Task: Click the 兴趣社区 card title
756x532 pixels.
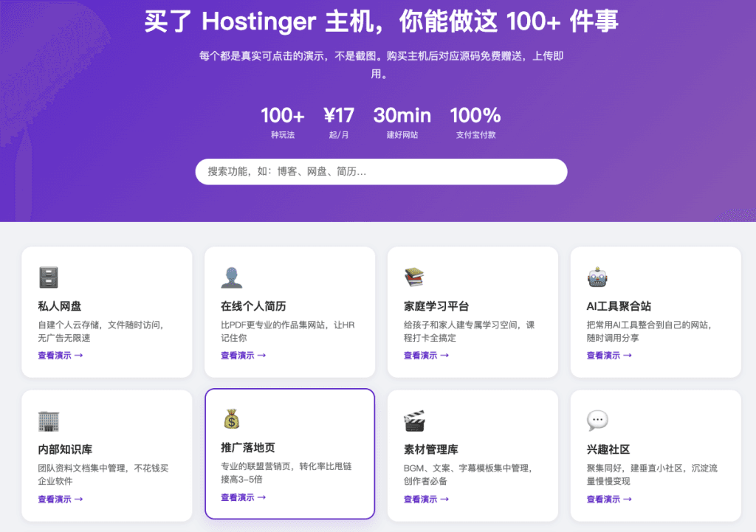Action: pyautogui.click(x=608, y=449)
